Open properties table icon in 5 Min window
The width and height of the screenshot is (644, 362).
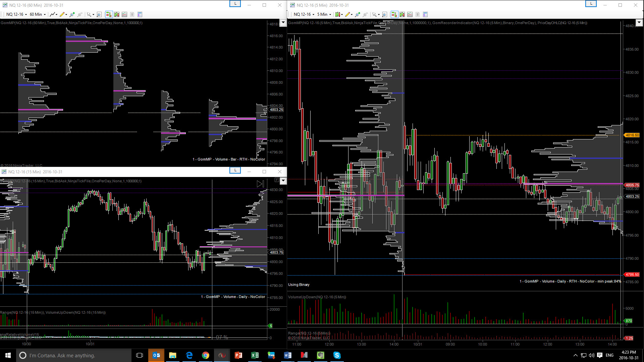tap(425, 14)
